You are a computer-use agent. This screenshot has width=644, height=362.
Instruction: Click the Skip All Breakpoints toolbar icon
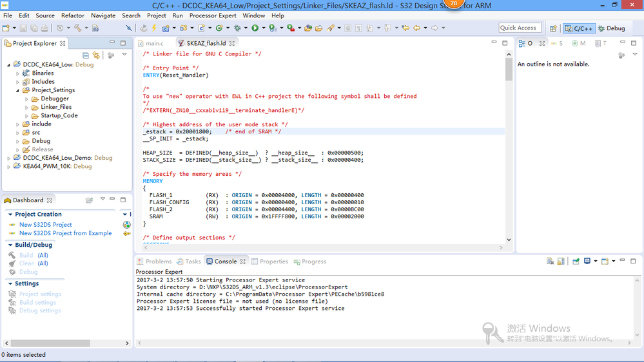(128, 28)
